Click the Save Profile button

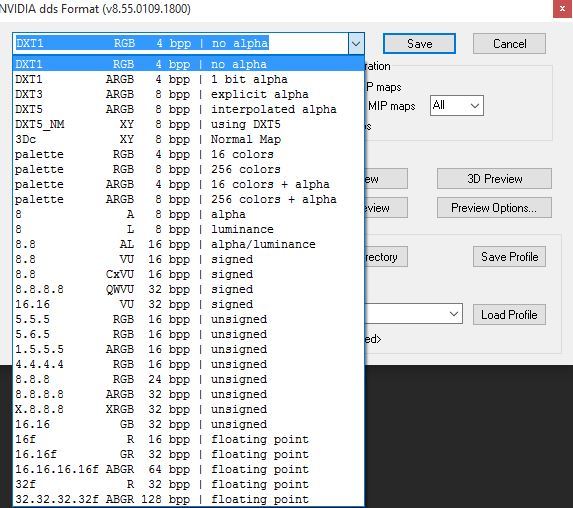[x=509, y=257]
